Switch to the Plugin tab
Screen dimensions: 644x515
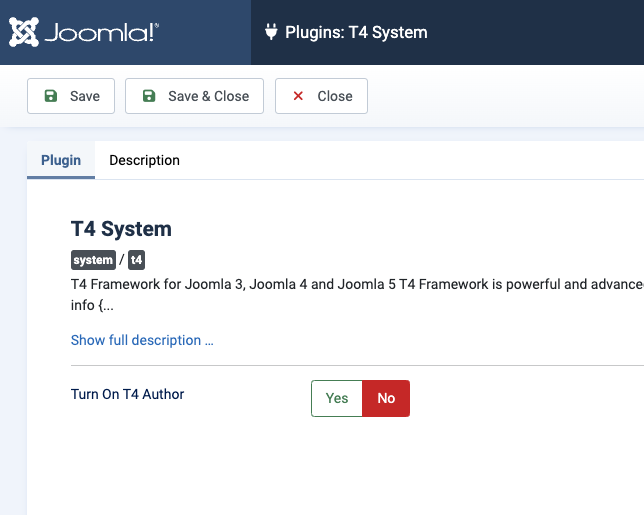61,160
